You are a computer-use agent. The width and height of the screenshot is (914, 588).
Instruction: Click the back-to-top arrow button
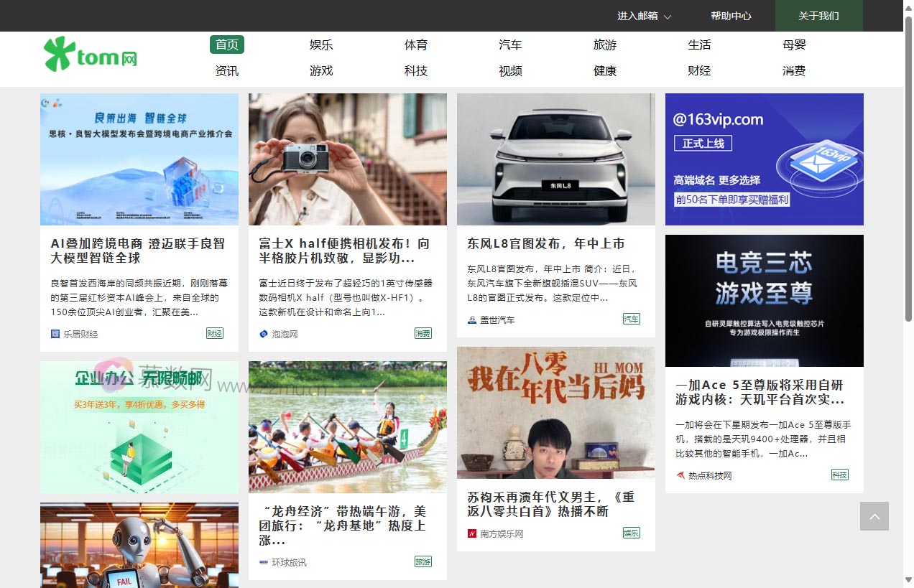874,516
